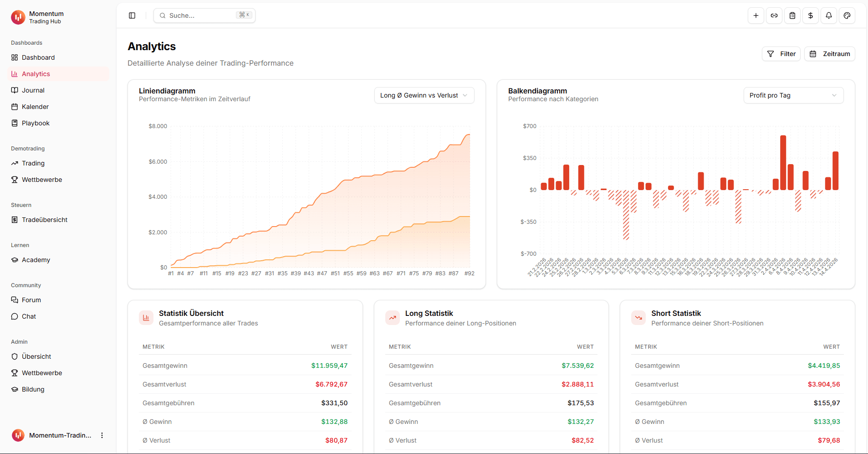Click the Forum speech bubbles icon
This screenshot has height=454, width=868.
point(15,300)
